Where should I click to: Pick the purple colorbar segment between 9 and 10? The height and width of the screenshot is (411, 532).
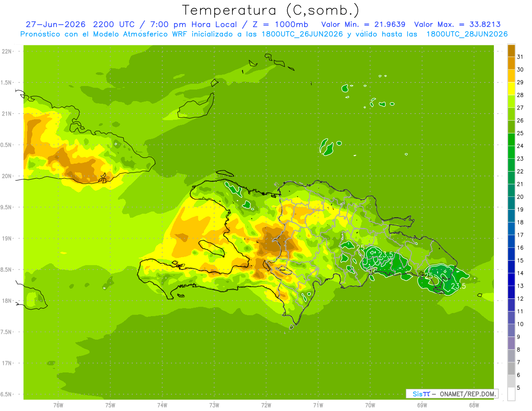[x=511, y=330]
